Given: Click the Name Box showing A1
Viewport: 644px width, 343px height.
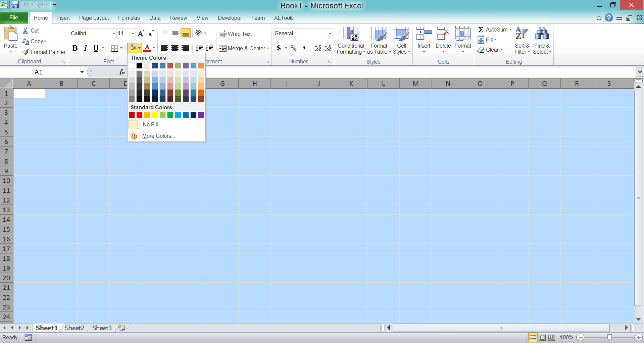Looking at the screenshot, I should tap(39, 72).
